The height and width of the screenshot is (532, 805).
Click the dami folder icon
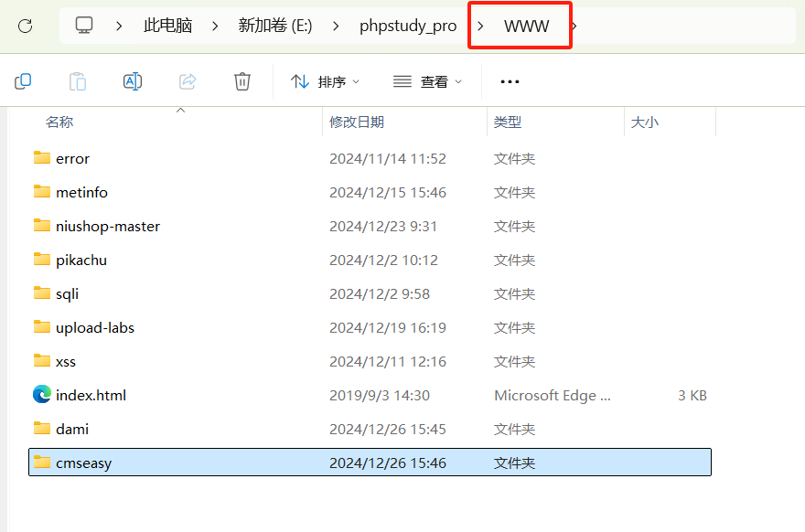[42, 429]
